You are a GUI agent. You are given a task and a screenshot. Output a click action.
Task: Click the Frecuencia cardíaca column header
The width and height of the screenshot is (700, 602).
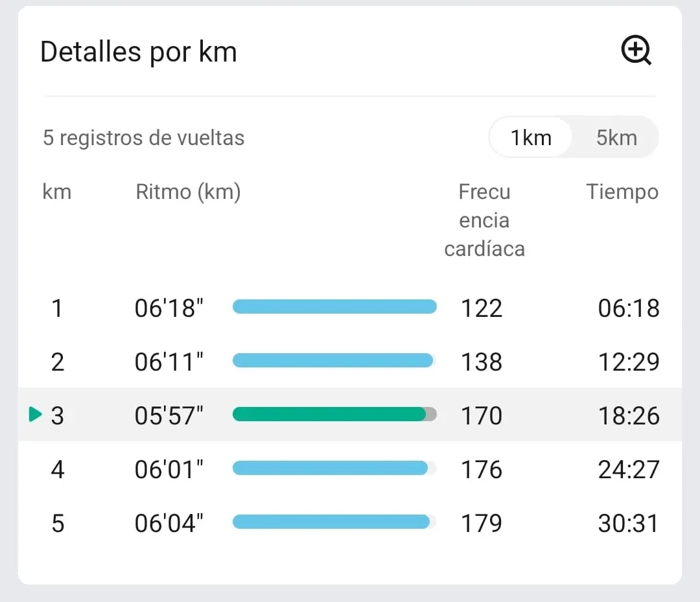point(484,220)
